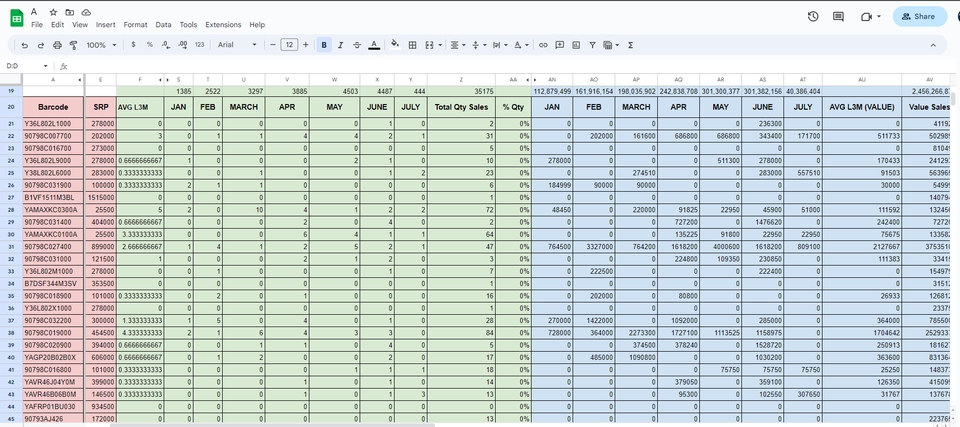Open the Data menu

[163, 25]
